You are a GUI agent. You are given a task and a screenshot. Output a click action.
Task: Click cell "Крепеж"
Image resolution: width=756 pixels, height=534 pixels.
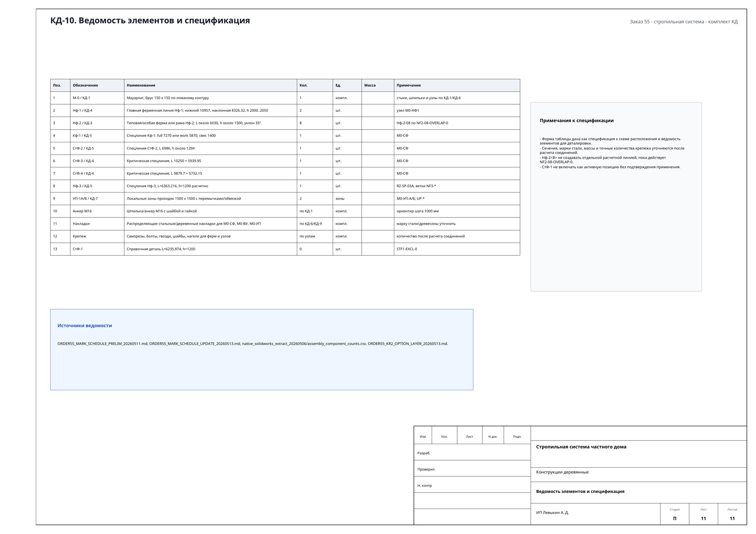[97, 237]
